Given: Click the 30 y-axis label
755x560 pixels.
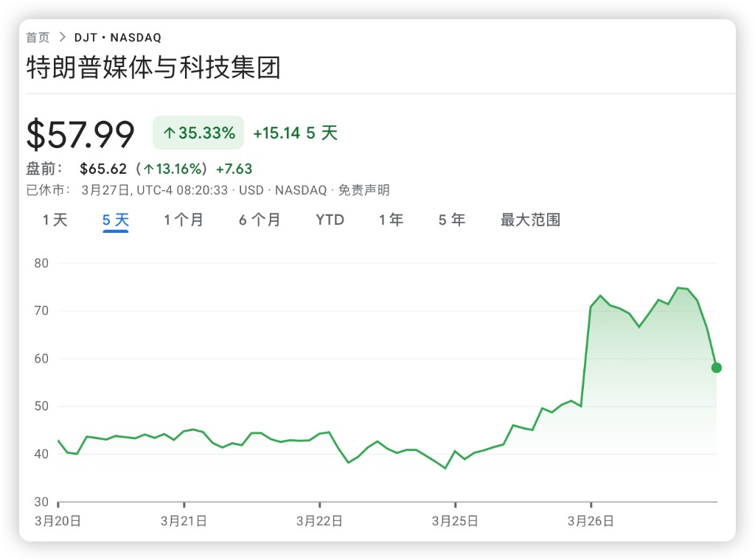Looking at the screenshot, I should pyautogui.click(x=41, y=502).
